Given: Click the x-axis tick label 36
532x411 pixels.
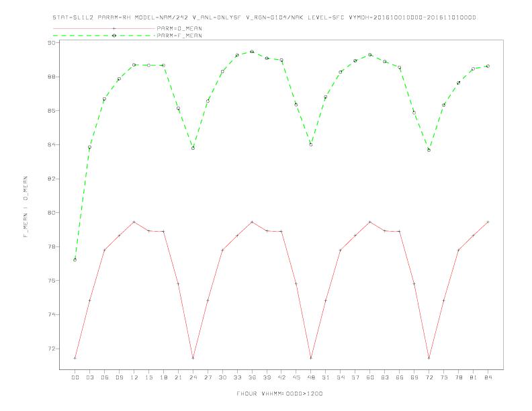Looking at the screenshot, I should (252, 377).
